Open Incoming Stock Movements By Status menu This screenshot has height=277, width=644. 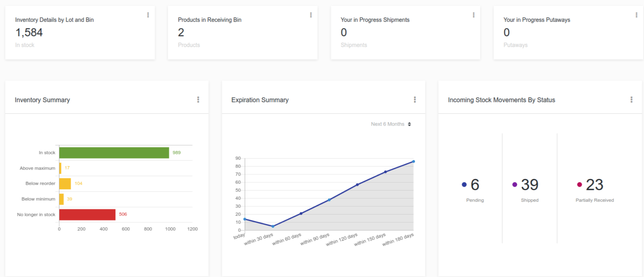point(631,100)
